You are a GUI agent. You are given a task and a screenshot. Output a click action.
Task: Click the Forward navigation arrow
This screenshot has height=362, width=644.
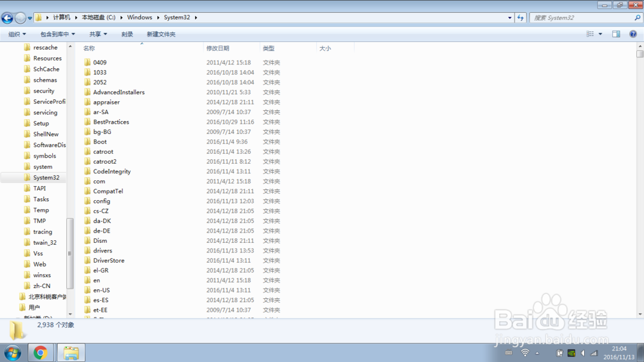(20, 17)
